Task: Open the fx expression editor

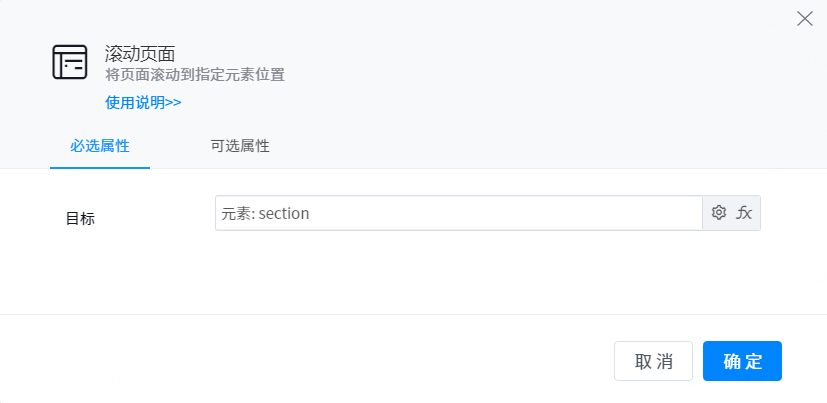Action: pos(744,213)
